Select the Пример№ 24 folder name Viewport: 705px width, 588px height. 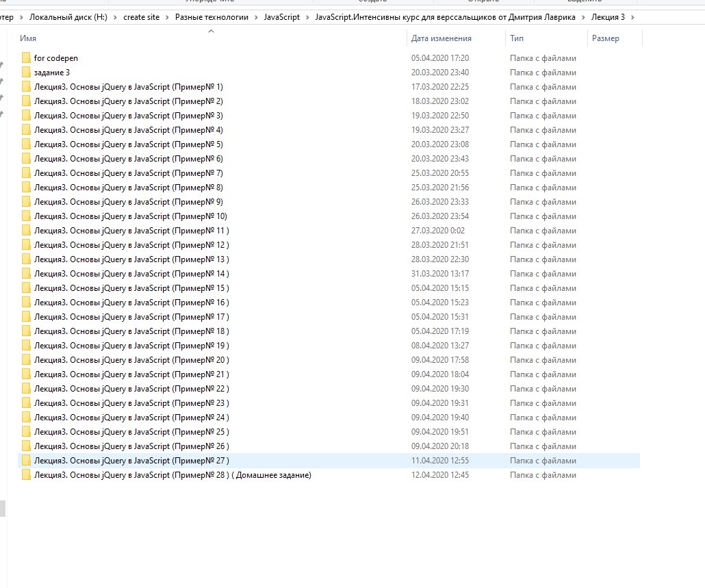pos(131,418)
